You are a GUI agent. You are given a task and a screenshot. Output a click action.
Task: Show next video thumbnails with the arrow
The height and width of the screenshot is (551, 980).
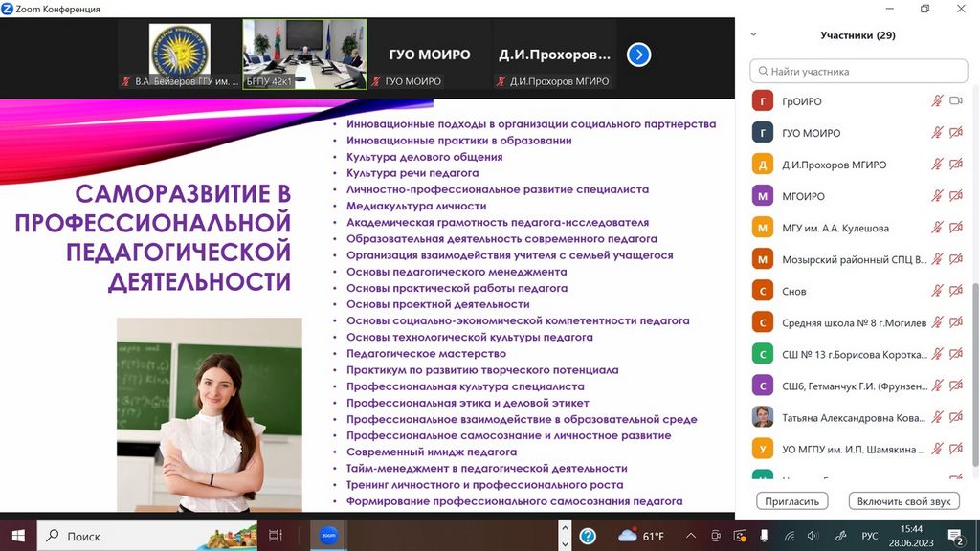point(638,55)
